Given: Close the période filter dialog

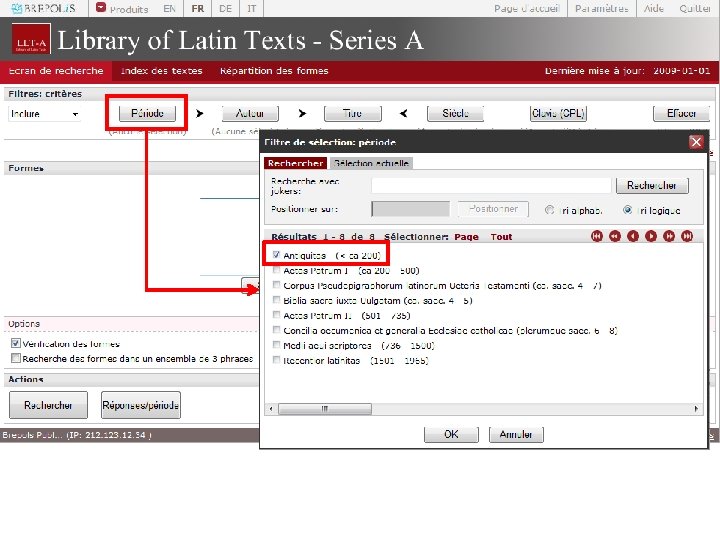Looking at the screenshot, I should (x=696, y=142).
